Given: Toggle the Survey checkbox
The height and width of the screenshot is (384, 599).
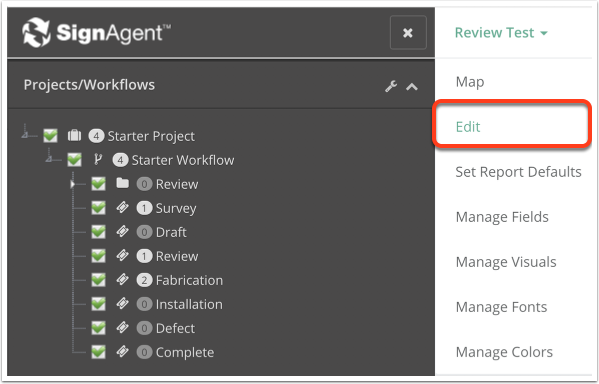Looking at the screenshot, I should (99, 208).
